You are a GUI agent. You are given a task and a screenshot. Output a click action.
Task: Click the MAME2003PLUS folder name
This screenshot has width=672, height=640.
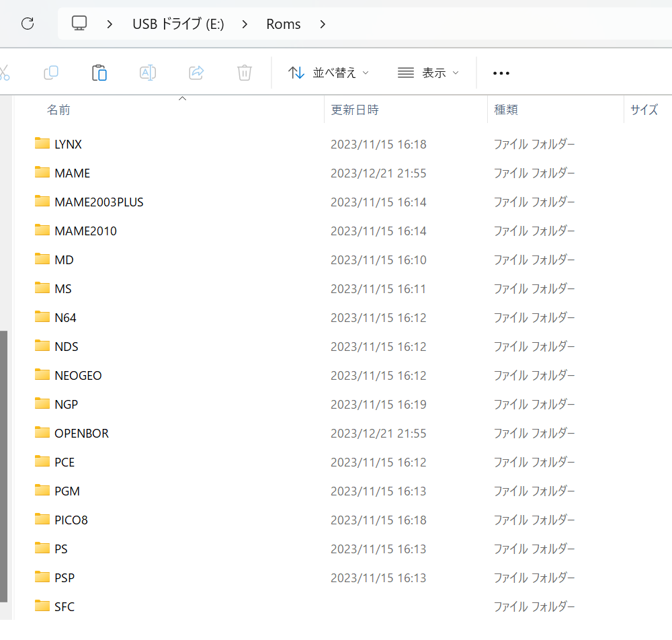(x=99, y=202)
